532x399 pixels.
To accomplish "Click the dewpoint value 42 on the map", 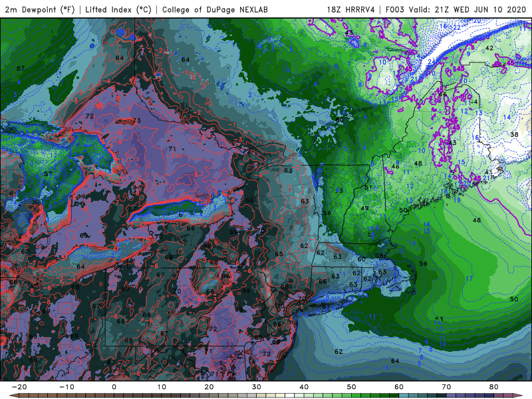I will 489,48.
